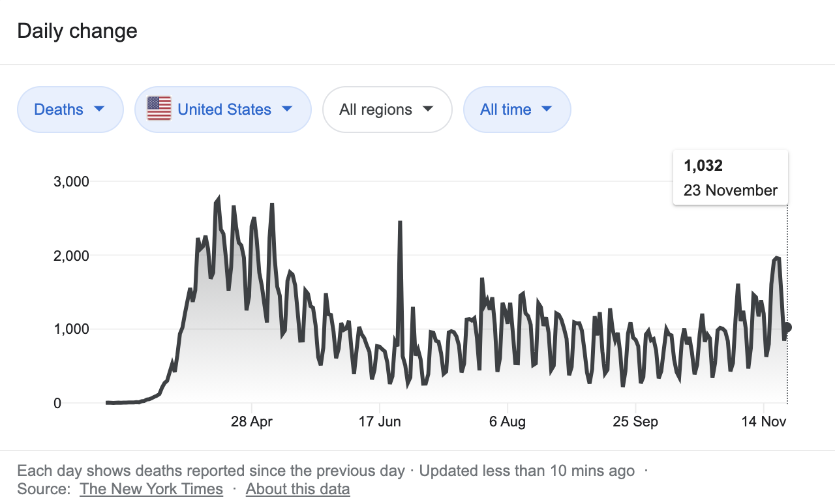Click the blue arrow beside All time
The height and width of the screenshot is (504, 835).
(547, 109)
